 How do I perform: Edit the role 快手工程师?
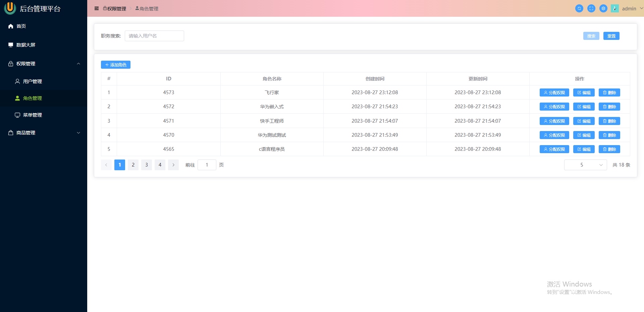[x=584, y=121]
